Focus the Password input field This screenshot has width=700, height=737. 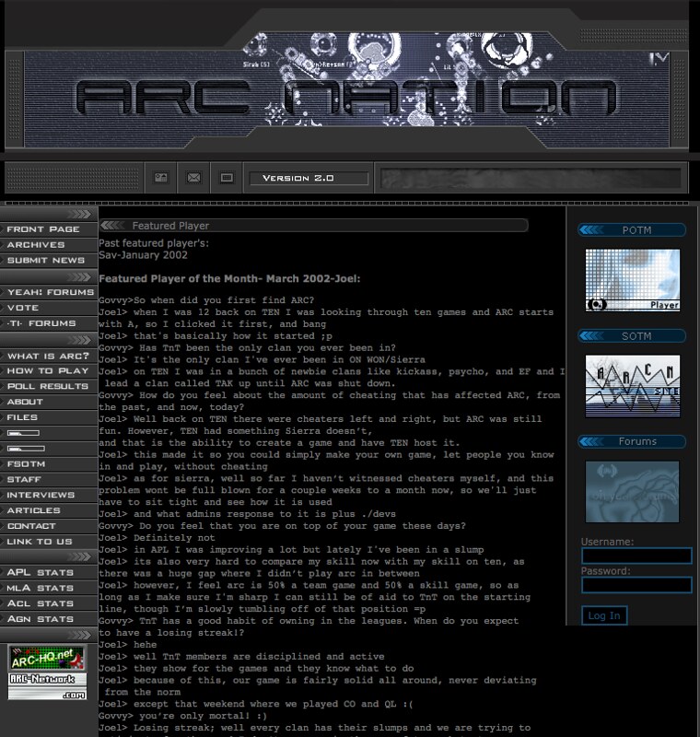[x=636, y=585]
